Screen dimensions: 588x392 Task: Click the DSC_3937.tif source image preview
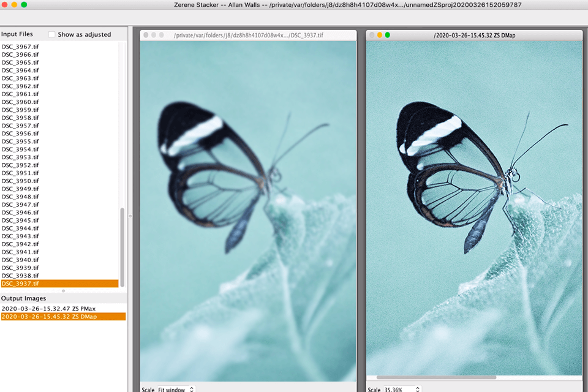click(248, 208)
